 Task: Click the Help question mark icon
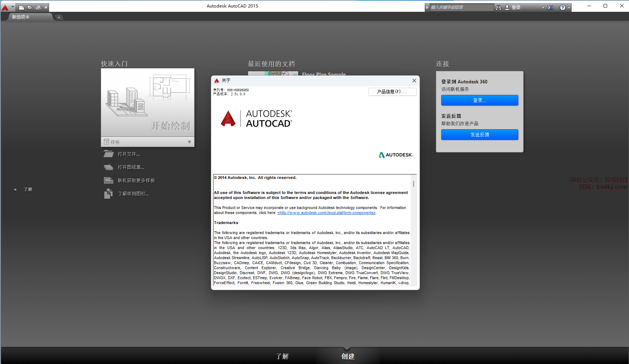coord(563,8)
